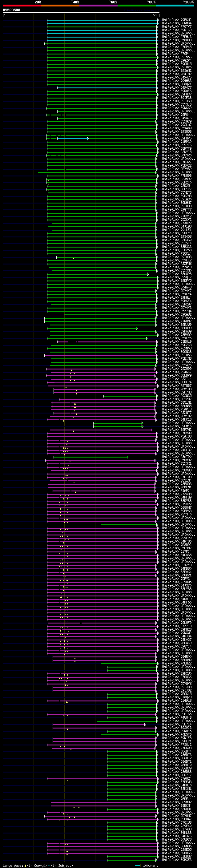Select the UniRef100_A7Q327 label
197x868 pixels.
pos(177,162)
